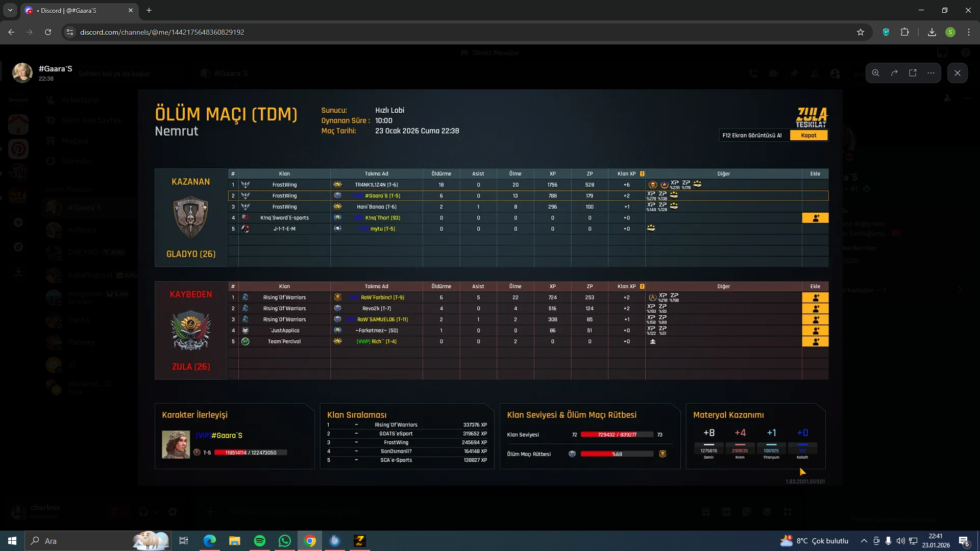Add ~Farketmez~ via Ekle icon
Screen dimensions: 980x551
[x=815, y=331]
